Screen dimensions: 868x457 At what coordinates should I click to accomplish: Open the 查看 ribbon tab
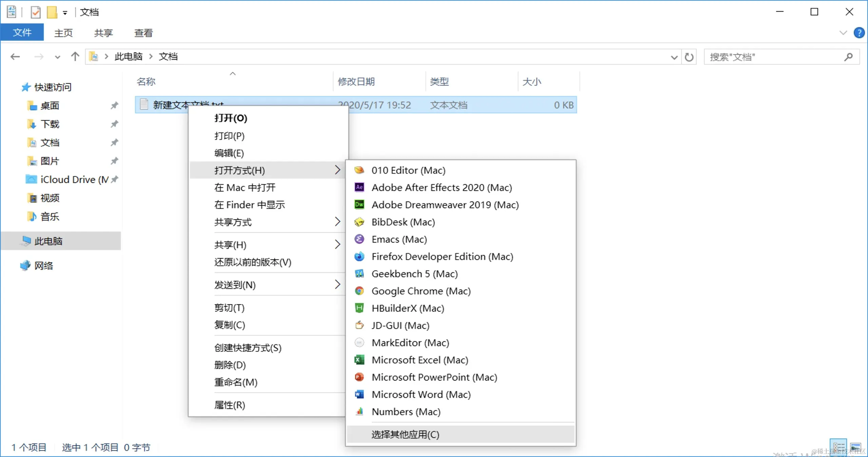tap(143, 33)
